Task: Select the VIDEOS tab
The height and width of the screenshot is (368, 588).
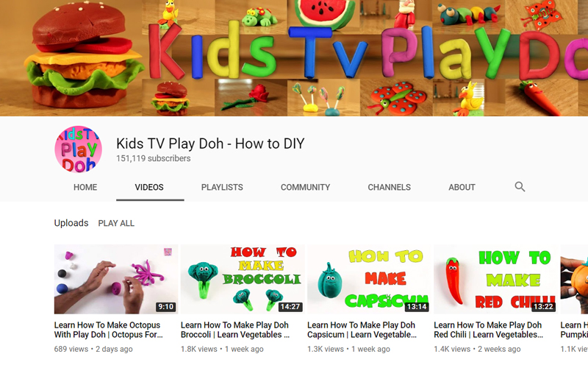Action: pos(149,188)
